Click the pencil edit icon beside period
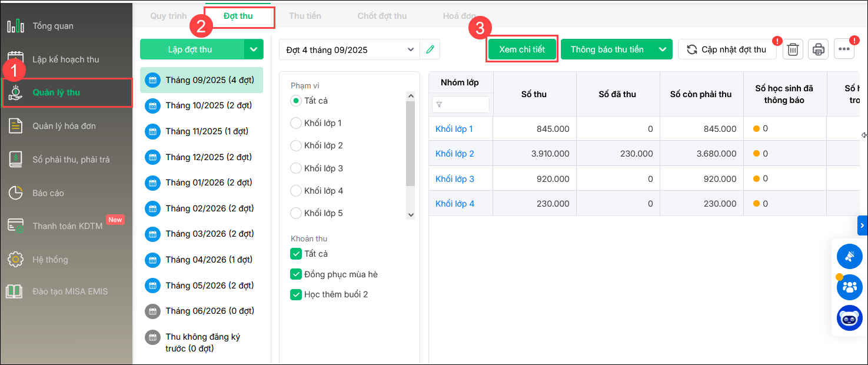Image resolution: width=868 pixels, height=365 pixels. pyautogui.click(x=430, y=49)
